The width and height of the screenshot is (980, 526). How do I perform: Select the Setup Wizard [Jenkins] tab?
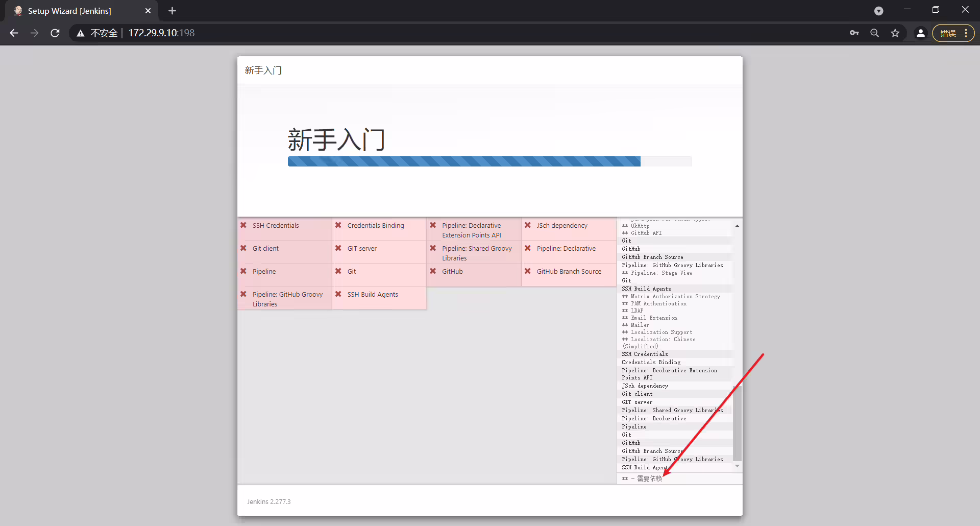82,11
